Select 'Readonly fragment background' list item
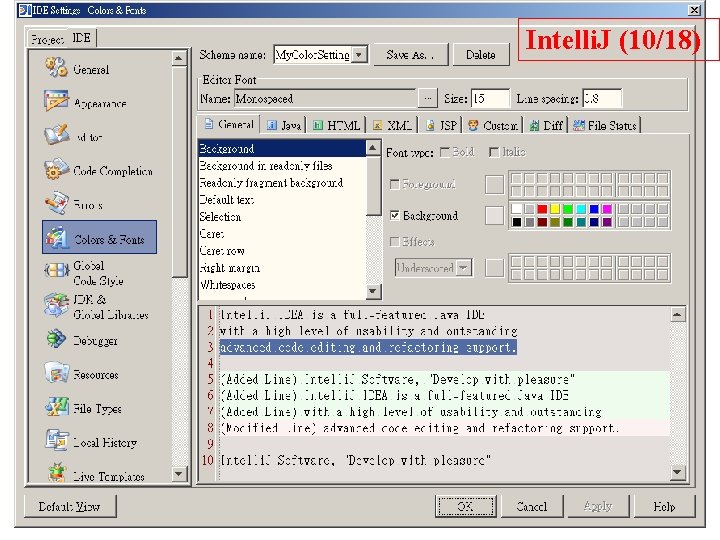This screenshot has height=540, width=720. (x=282, y=183)
